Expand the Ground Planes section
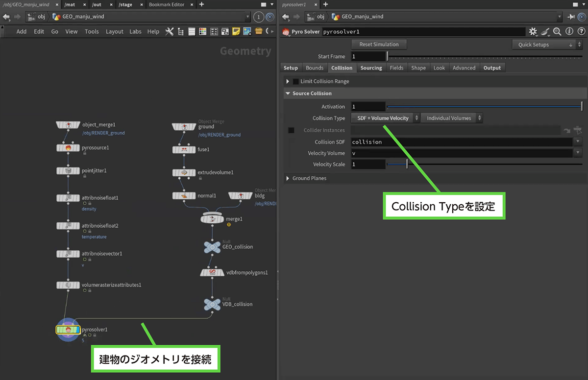 pos(288,179)
